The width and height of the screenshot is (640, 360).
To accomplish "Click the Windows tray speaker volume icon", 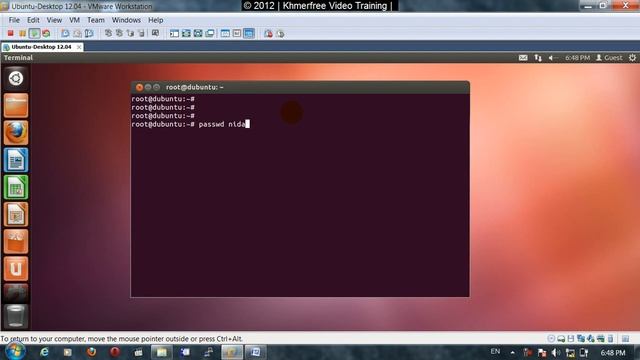I will [556, 353].
